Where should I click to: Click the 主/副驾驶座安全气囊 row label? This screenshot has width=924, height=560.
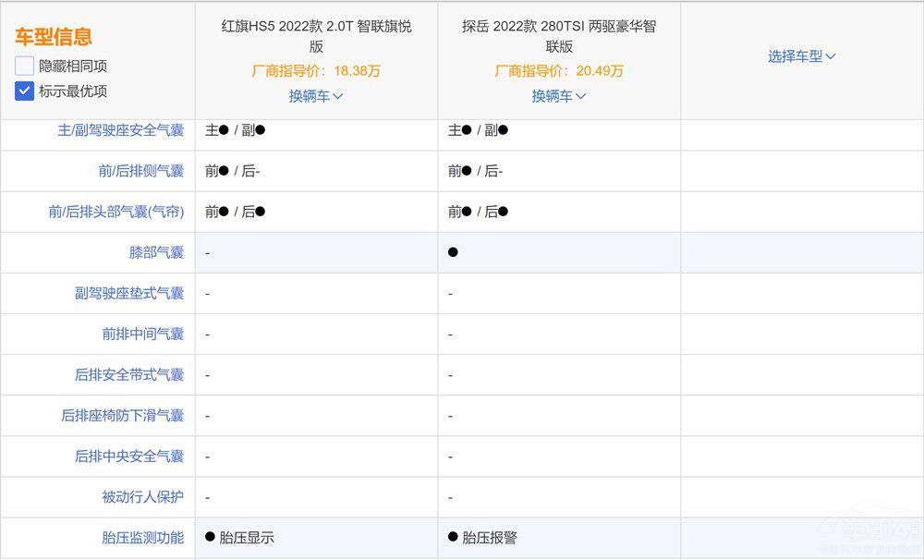click(x=120, y=130)
